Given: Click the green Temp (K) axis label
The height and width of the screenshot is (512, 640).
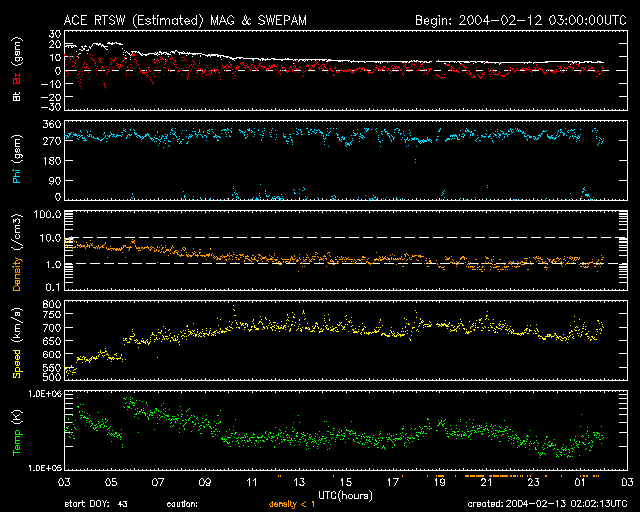Looking at the screenshot, I should 15,432.
